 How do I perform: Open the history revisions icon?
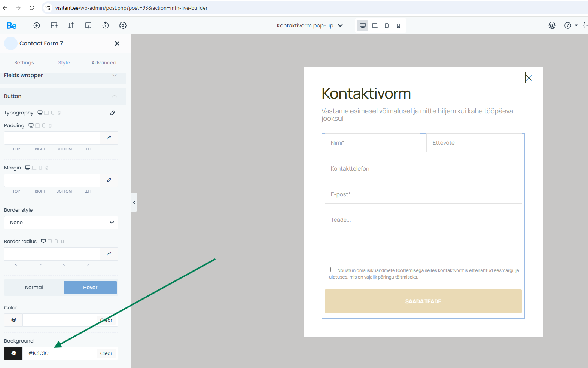106,25
